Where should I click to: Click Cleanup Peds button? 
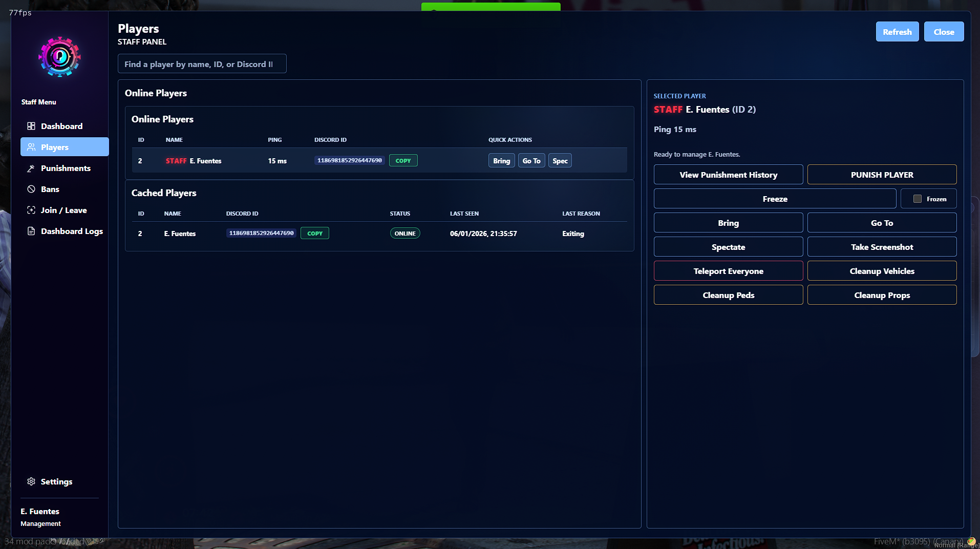click(728, 295)
